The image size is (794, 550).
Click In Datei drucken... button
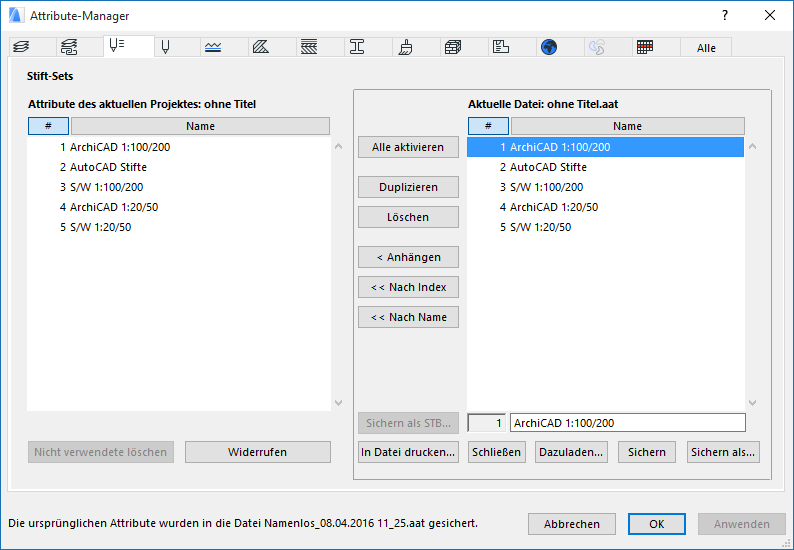click(x=408, y=452)
